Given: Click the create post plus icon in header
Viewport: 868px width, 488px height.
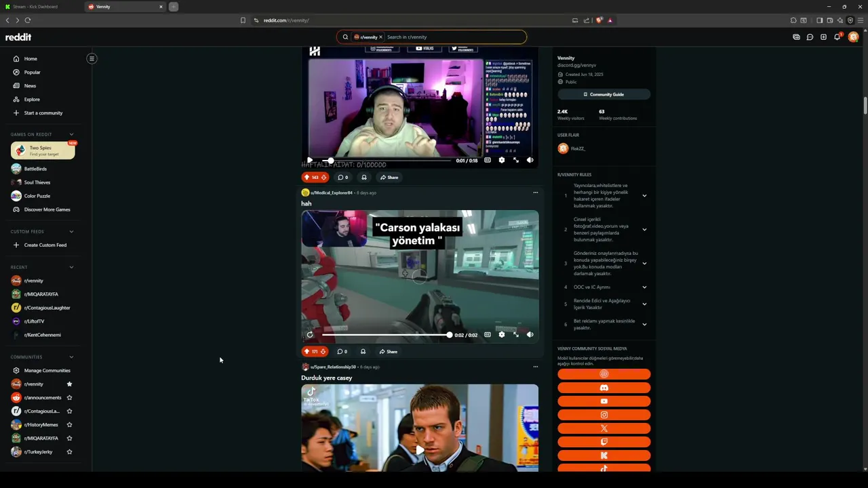Looking at the screenshot, I should [x=823, y=37].
